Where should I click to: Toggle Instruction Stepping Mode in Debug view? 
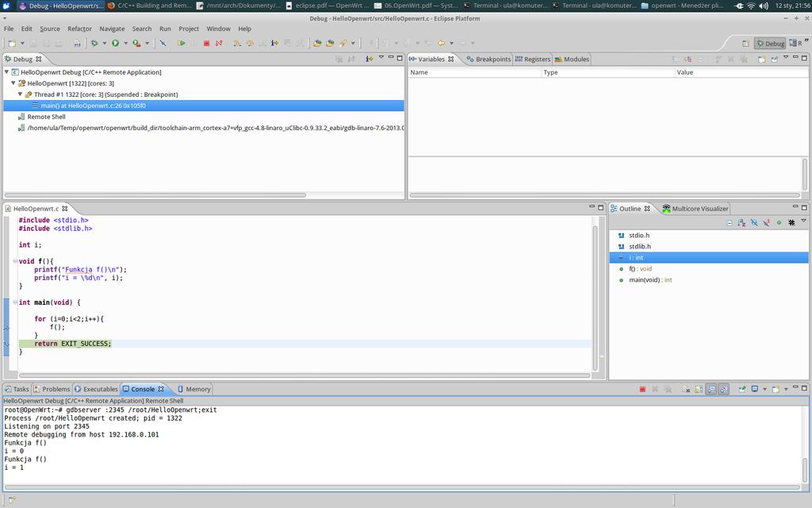point(370,59)
